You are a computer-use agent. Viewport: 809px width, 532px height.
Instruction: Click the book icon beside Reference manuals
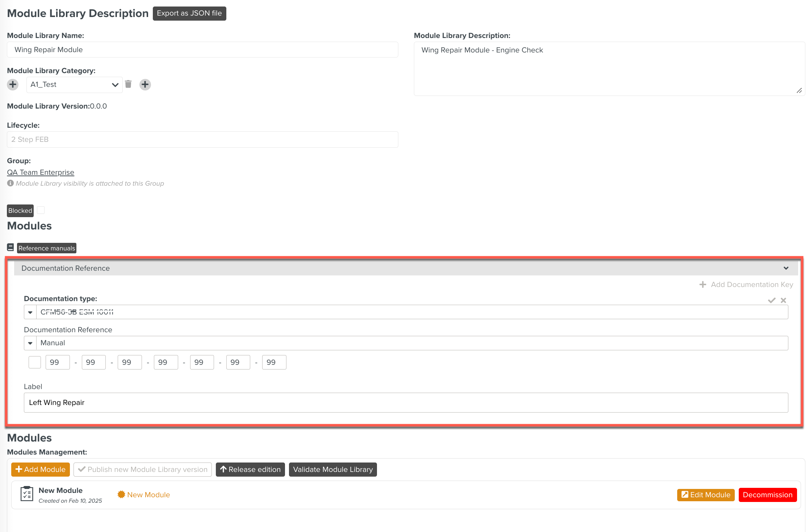pos(11,248)
